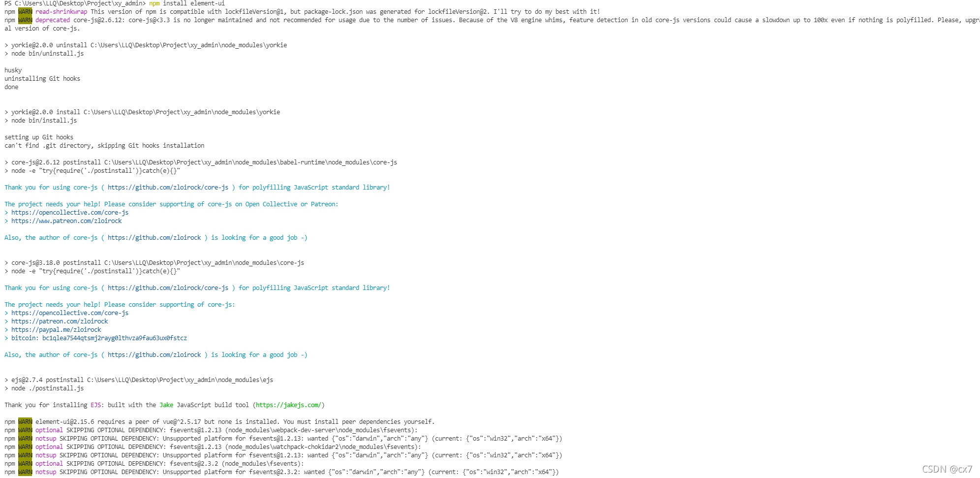This screenshot has width=980, height=478.
Task: Open the https://paypal.me/zloirock link
Action: pos(56,330)
